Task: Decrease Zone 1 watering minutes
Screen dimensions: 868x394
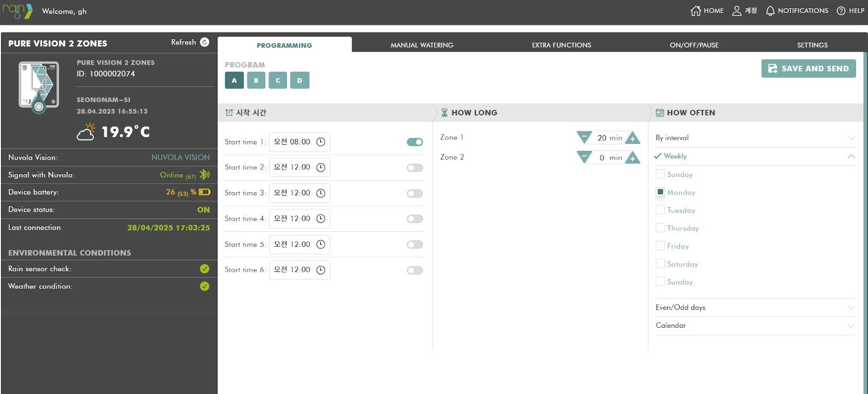Action: coord(584,137)
